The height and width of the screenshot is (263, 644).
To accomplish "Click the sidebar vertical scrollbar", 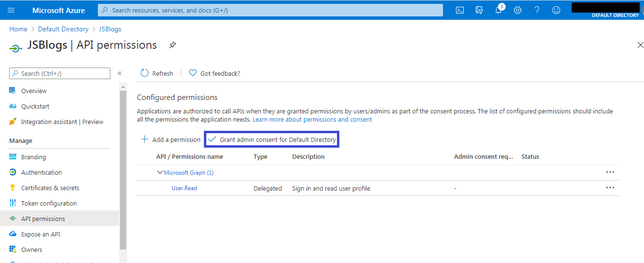I will coord(123,169).
